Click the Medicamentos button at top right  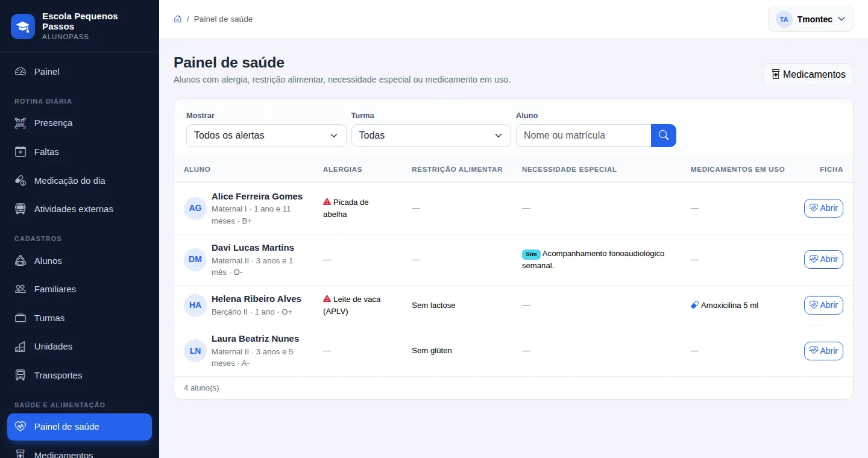click(x=808, y=75)
